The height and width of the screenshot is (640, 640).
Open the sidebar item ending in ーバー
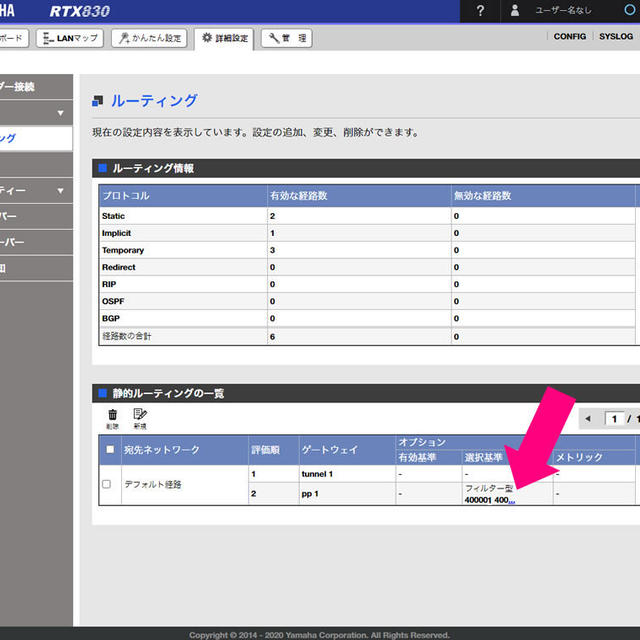point(36,242)
